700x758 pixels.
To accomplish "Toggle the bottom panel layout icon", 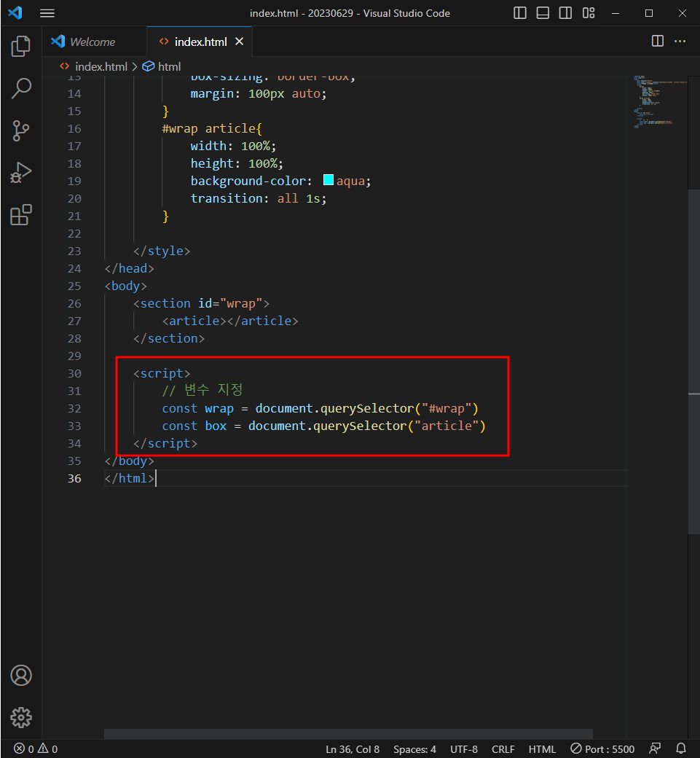I will (543, 13).
